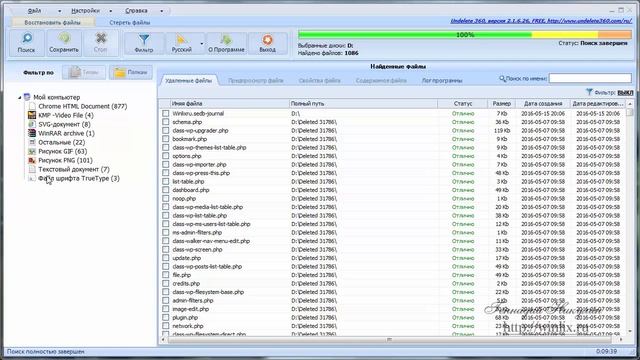Select the plugin.php file name

[185, 318]
